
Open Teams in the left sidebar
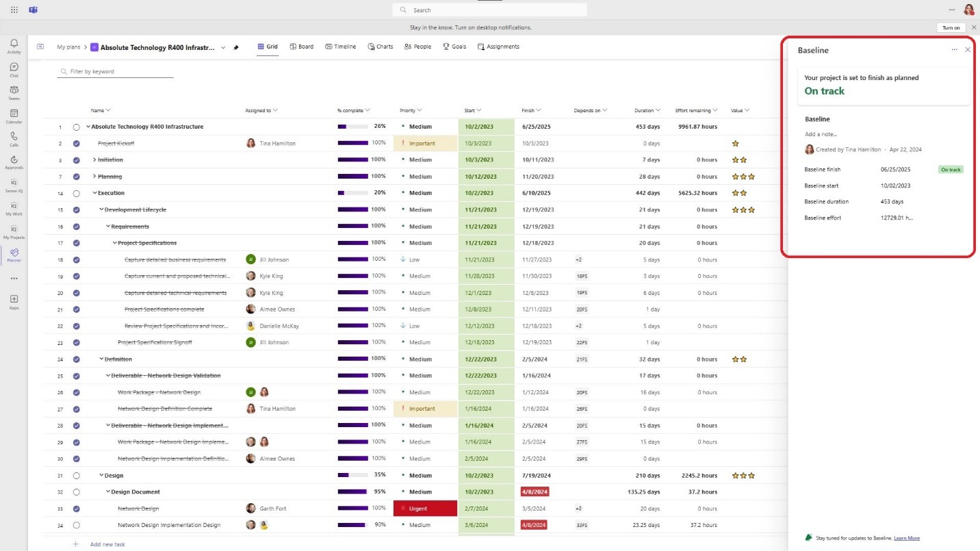[x=14, y=92]
